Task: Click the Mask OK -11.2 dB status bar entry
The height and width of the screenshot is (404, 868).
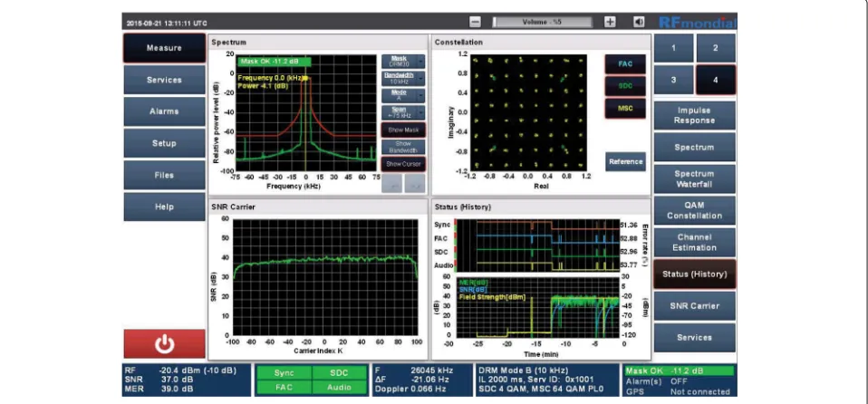Action: pyautogui.click(x=679, y=370)
